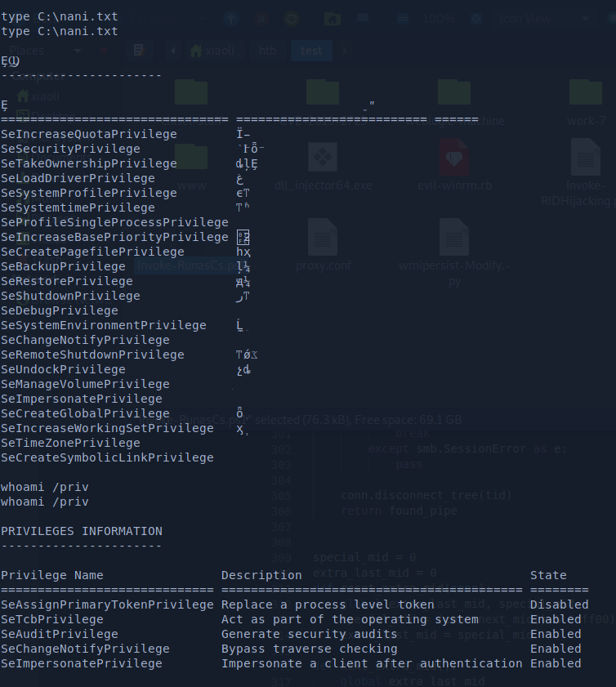Image resolution: width=616 pixels, height=687 pixels.
Task: Click conn.disconnect_tree(tid) in background editor
Action: (x=426, y=495)
